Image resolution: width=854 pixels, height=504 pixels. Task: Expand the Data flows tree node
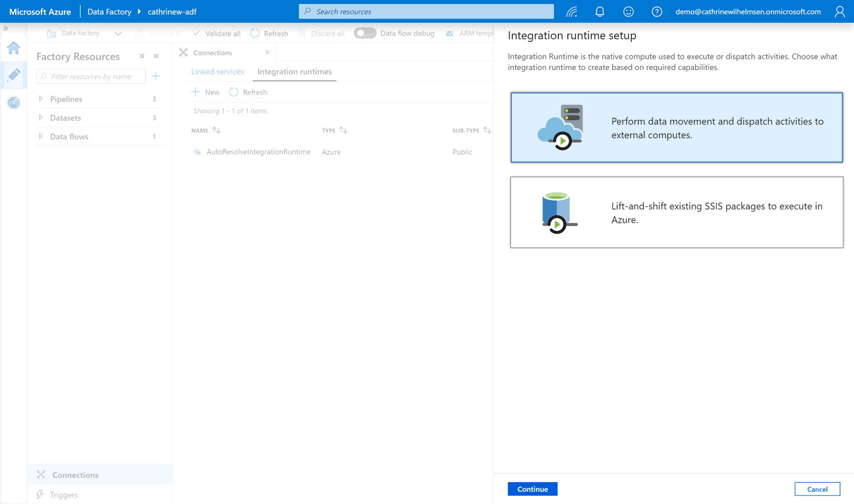41,137
